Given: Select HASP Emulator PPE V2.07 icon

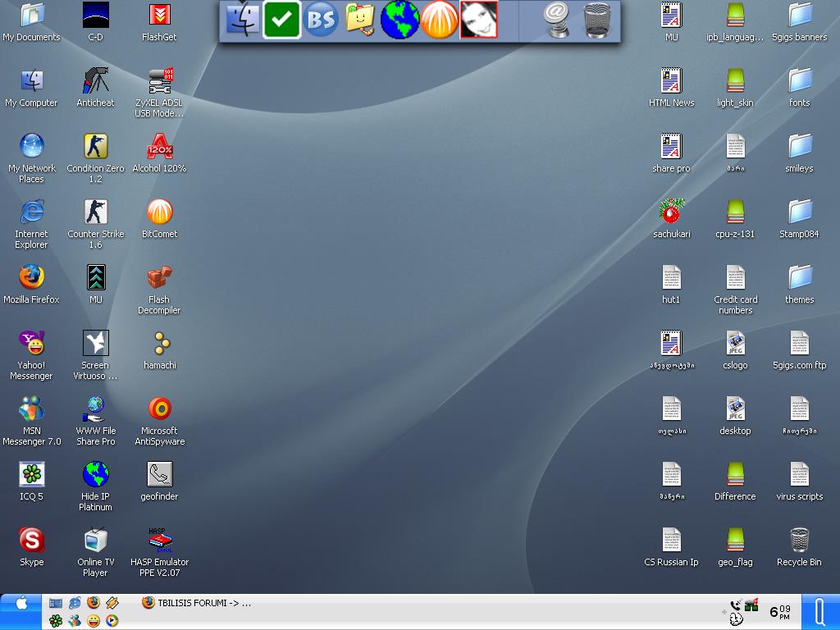Looking at the screenshot, I should (159, 552).
